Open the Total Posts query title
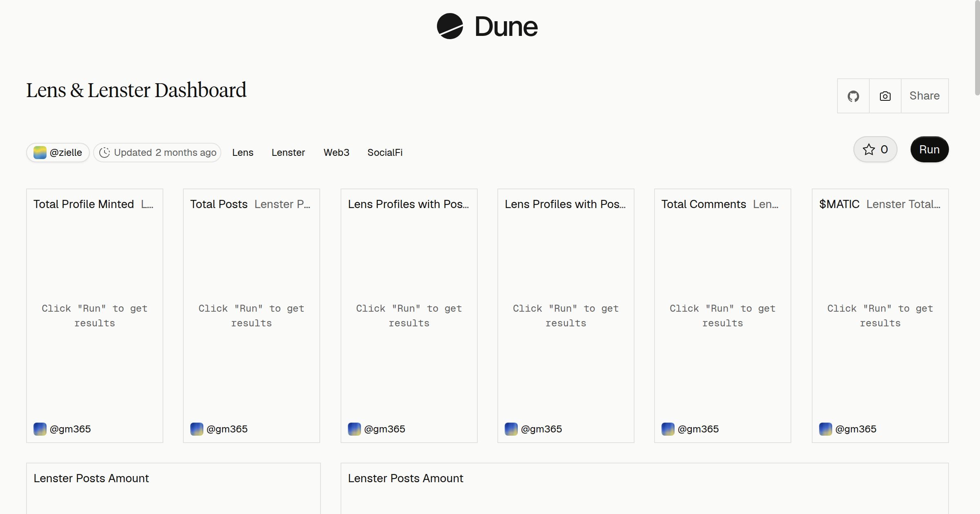 219,204
